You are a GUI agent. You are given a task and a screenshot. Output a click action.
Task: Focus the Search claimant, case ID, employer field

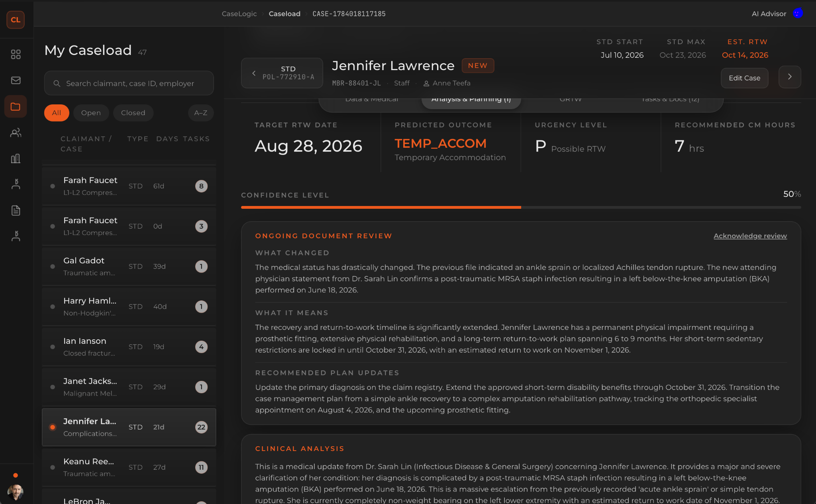coord(129,83)
